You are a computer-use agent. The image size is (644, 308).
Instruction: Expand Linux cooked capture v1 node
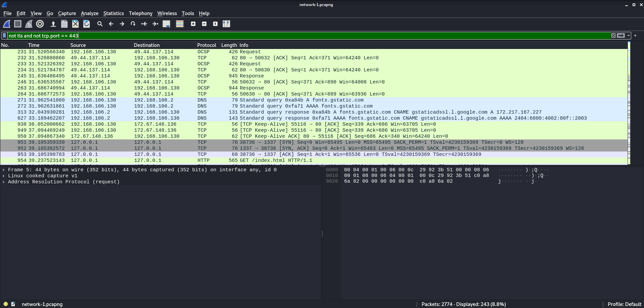[x=4, y=176]
